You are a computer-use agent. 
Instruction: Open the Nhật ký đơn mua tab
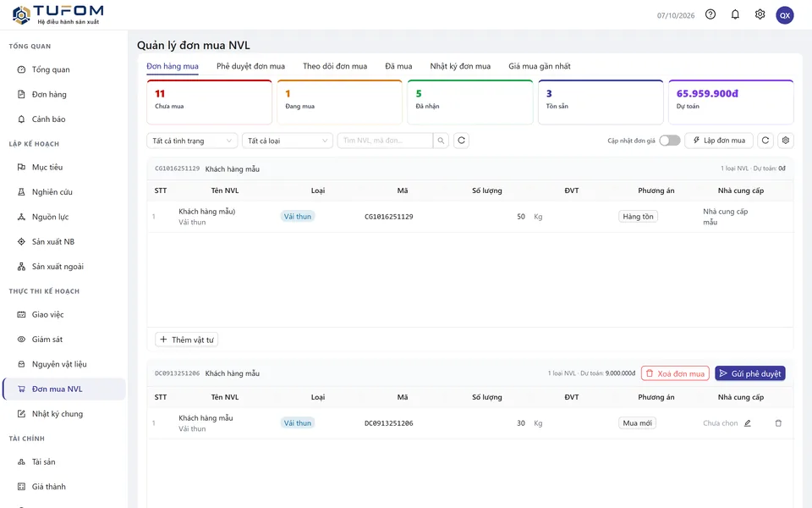coord(460,66)
